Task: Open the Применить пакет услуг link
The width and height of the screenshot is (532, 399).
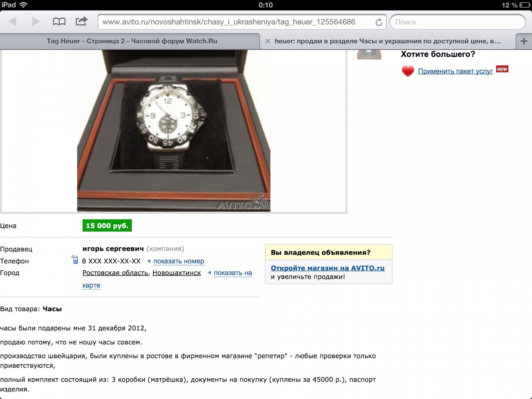Action: pos(456,71)
